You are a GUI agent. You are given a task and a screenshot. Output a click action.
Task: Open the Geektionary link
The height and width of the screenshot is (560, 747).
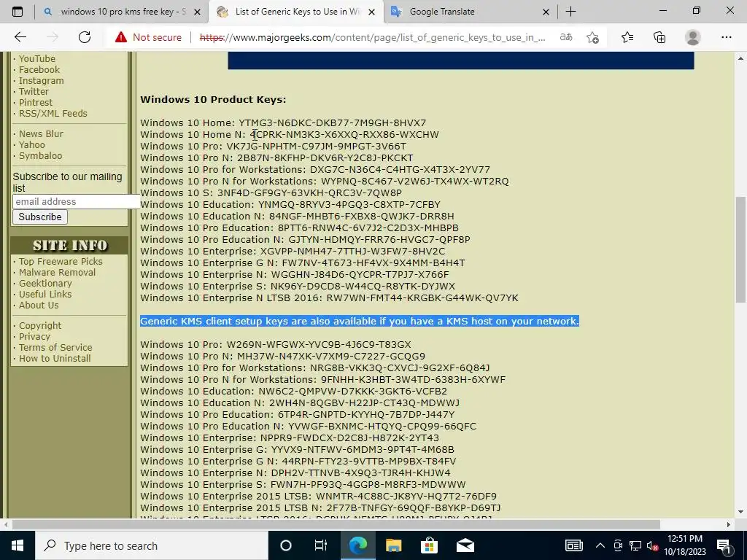point(45,284)
